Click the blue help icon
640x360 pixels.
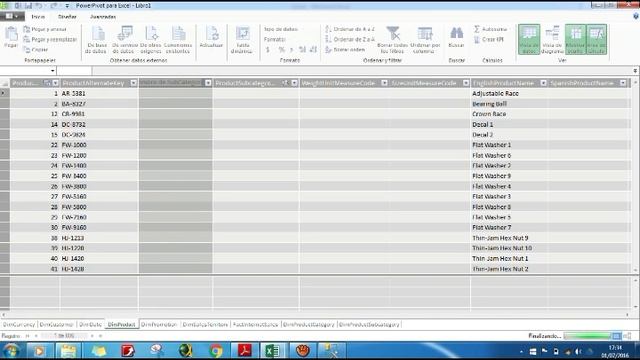pos(636,16)
